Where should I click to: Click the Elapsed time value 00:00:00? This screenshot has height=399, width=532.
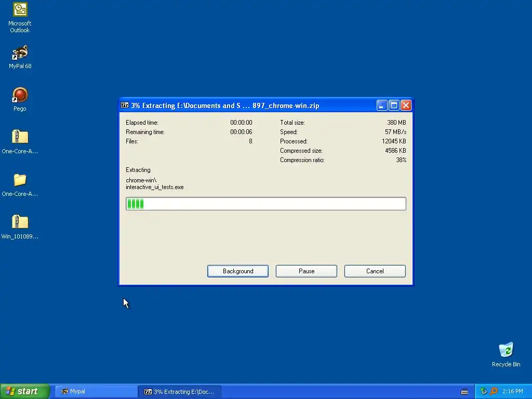(x=241, y=123)
